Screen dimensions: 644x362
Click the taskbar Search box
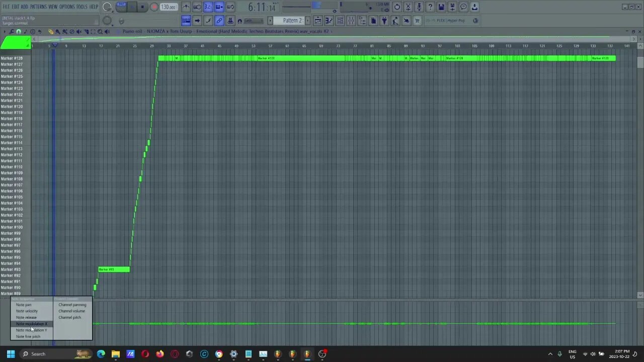[56, 354]
